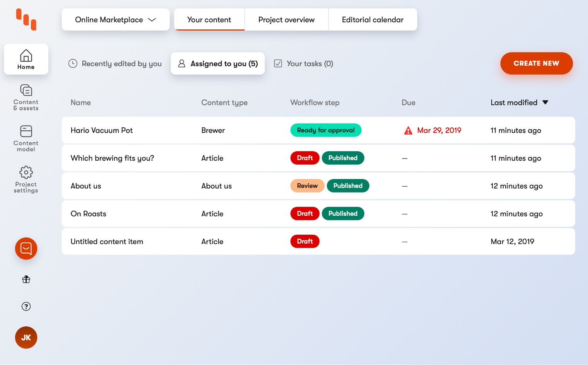
Task: Open help via the question mark icon
Action: tap(26, 306)
